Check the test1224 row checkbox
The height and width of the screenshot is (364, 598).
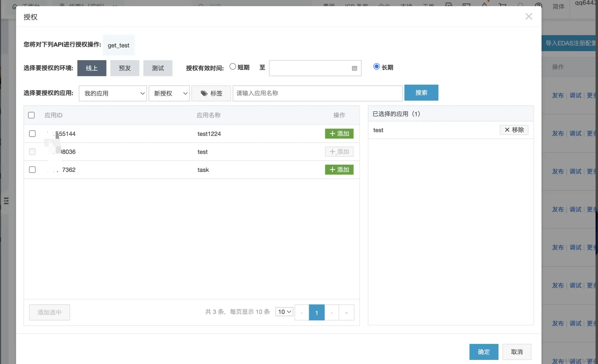tap(32, 134)
